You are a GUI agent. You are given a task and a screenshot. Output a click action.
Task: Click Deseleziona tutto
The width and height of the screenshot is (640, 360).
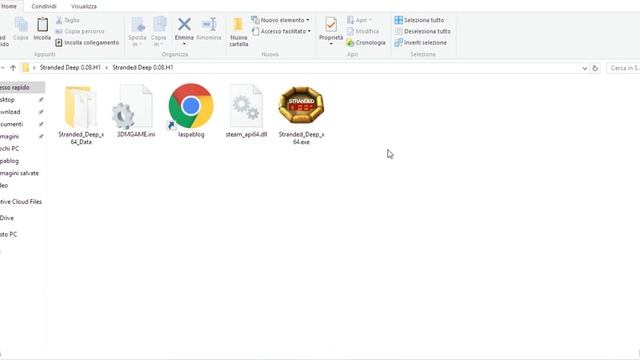click(423, 31)
